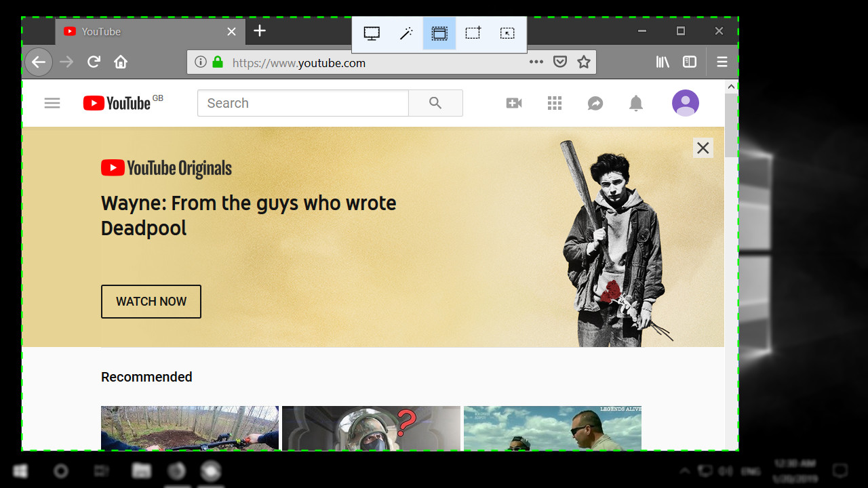Screen dimensions: 868x488
Task: Open the Firefox Library
Action: click(663, 62)
